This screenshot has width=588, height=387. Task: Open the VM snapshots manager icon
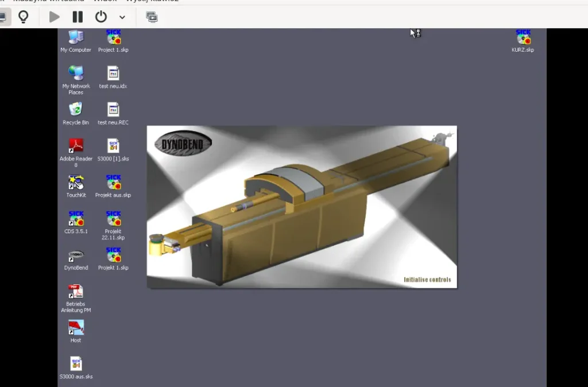pyautogui.click(x=152, y=17)
